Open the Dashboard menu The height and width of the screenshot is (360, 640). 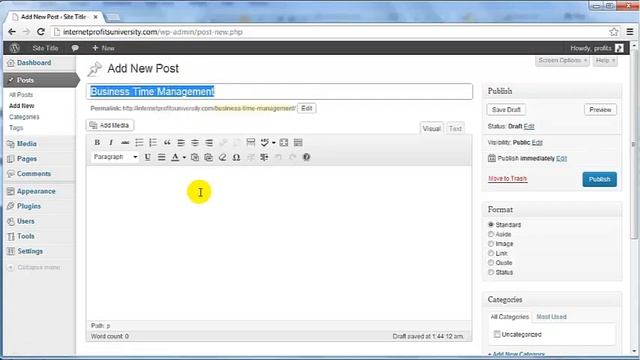[x=34, y=63]
